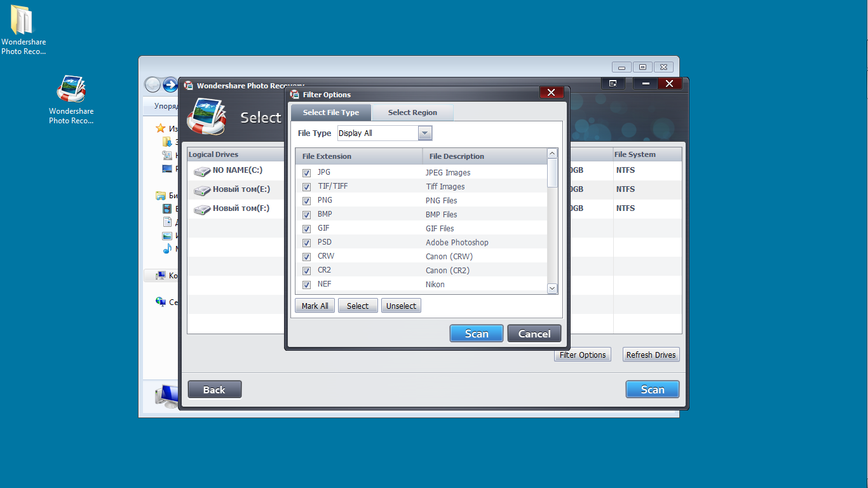This screenshot has width=868, height=488.
Task: Click the Explorer Libraries icon
Action: tap(161, 196)
